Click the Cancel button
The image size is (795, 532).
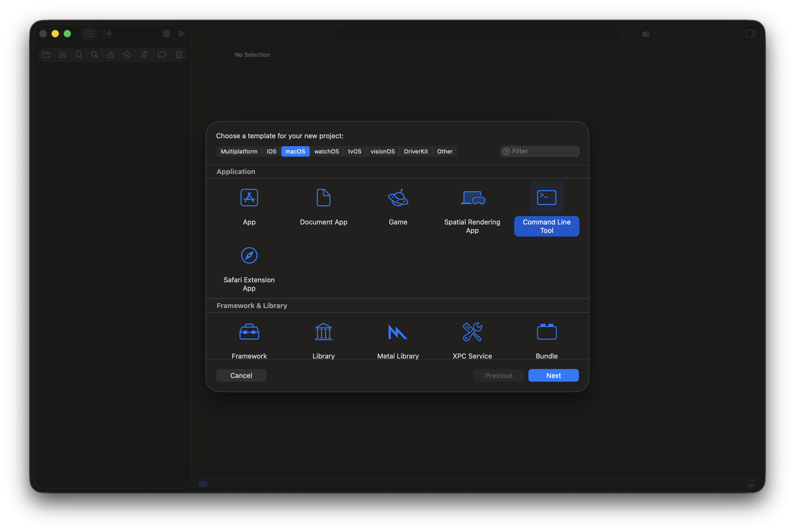[x=241, y=375]
